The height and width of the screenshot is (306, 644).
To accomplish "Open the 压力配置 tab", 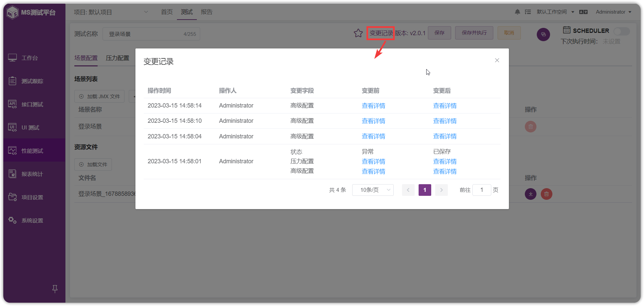I will [118, 58].
